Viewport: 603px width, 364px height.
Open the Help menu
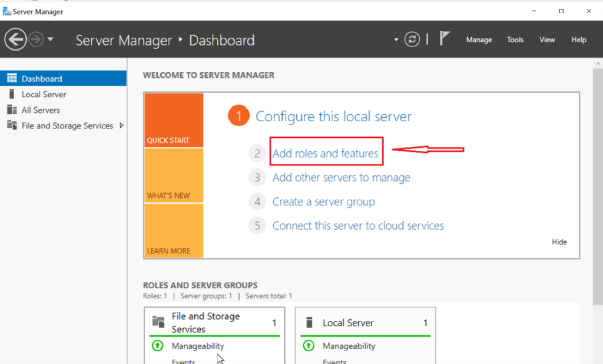pyautogui.click(x=578, y=39)
